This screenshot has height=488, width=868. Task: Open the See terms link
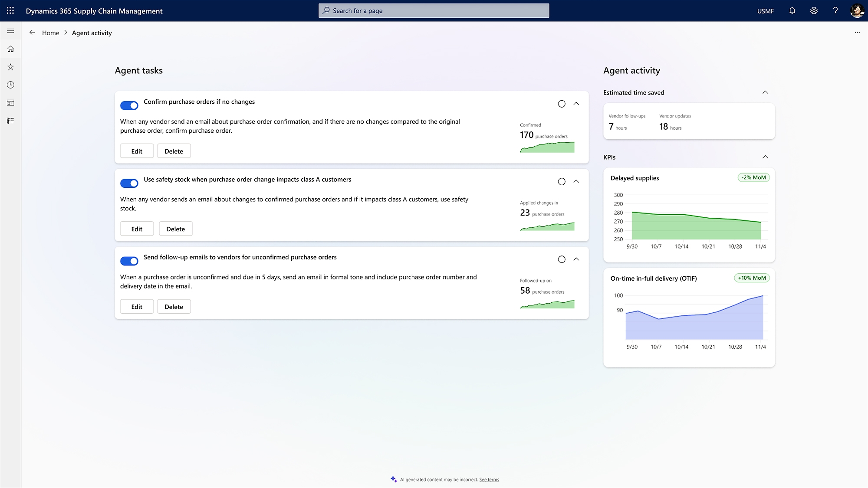[x=489, y=479]
